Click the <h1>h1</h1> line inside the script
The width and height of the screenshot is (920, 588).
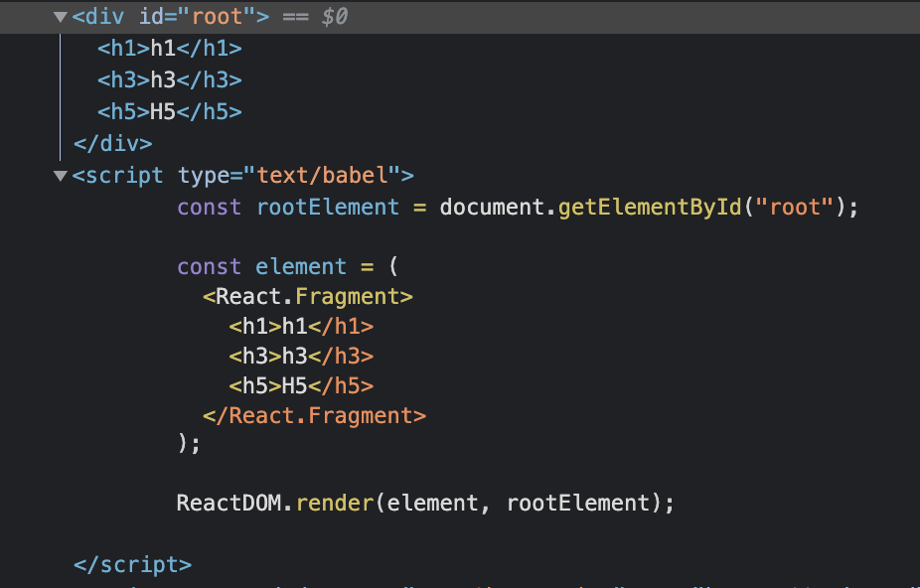pos(301,326)
